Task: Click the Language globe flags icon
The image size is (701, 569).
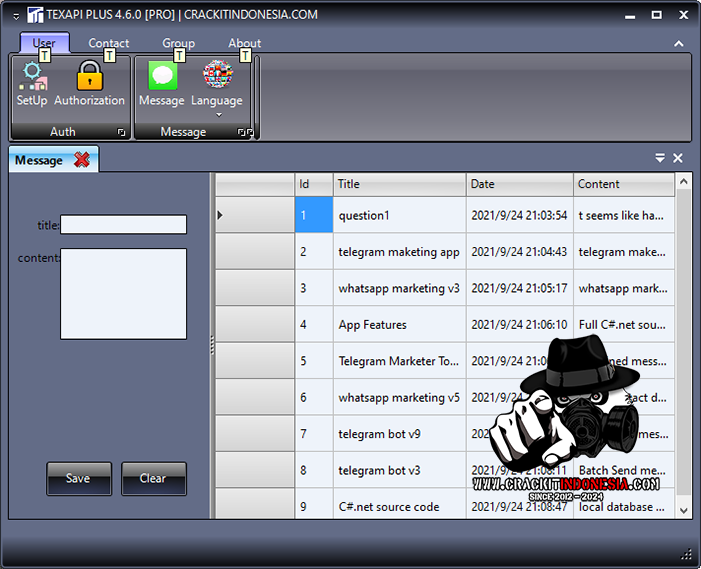Action: click(217, 77)
